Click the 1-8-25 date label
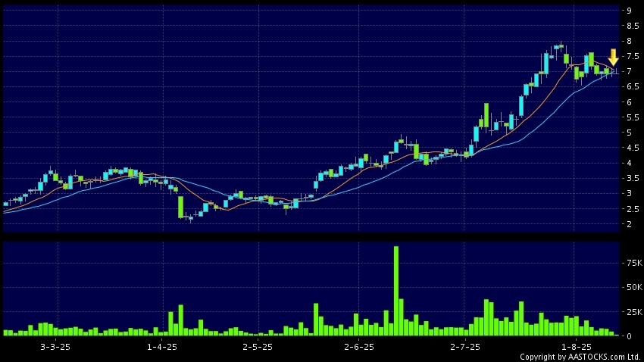 [x=577, y=347]
